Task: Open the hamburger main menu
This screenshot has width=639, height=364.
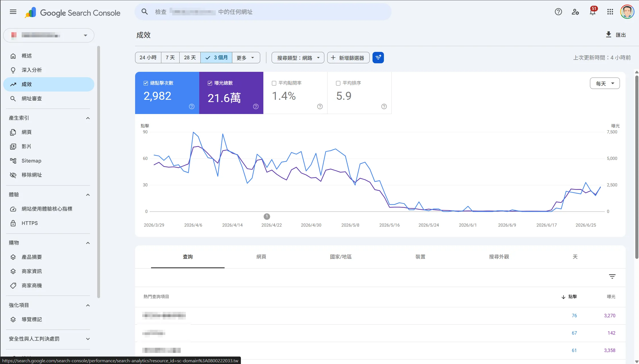Action: (x=13, y=12)
